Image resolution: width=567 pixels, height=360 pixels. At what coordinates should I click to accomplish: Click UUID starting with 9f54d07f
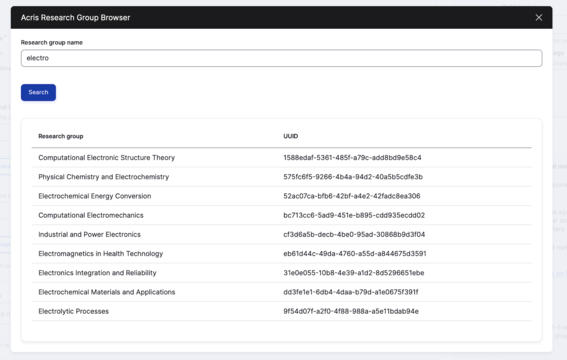[351, 311]
